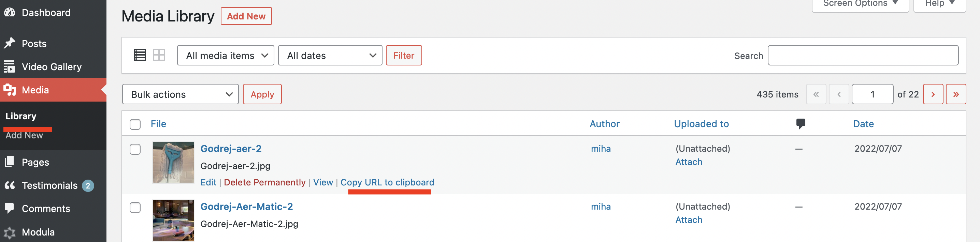This screenshot has width=980, height=242.
Task: Toggle the select-all checkbox in header
Action: [x=135, y=124]
